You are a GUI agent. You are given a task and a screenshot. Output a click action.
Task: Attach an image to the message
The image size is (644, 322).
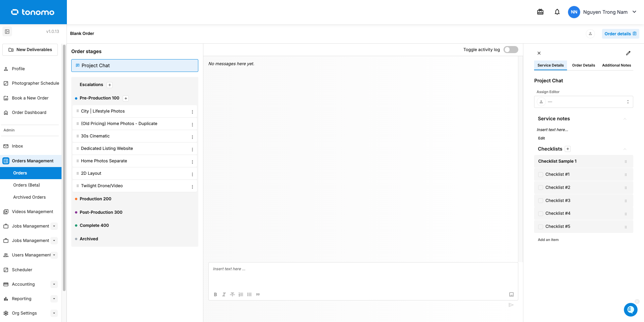(x=511, y=294)
